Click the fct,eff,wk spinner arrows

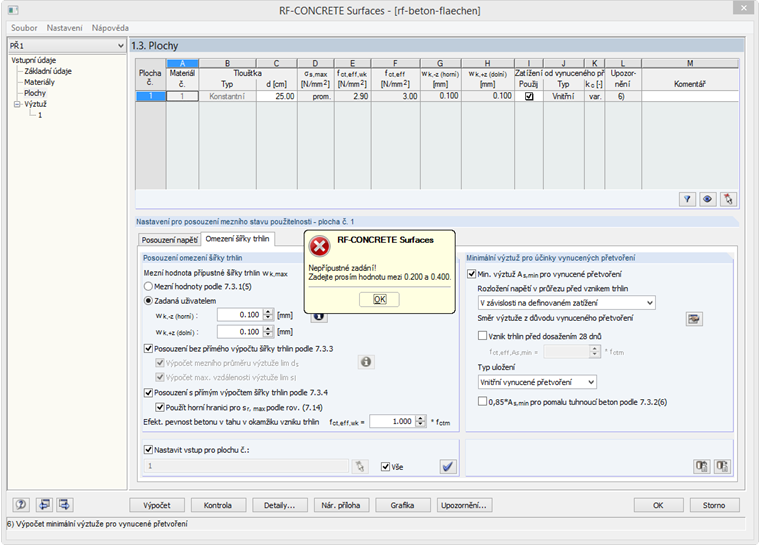(421, 421)
